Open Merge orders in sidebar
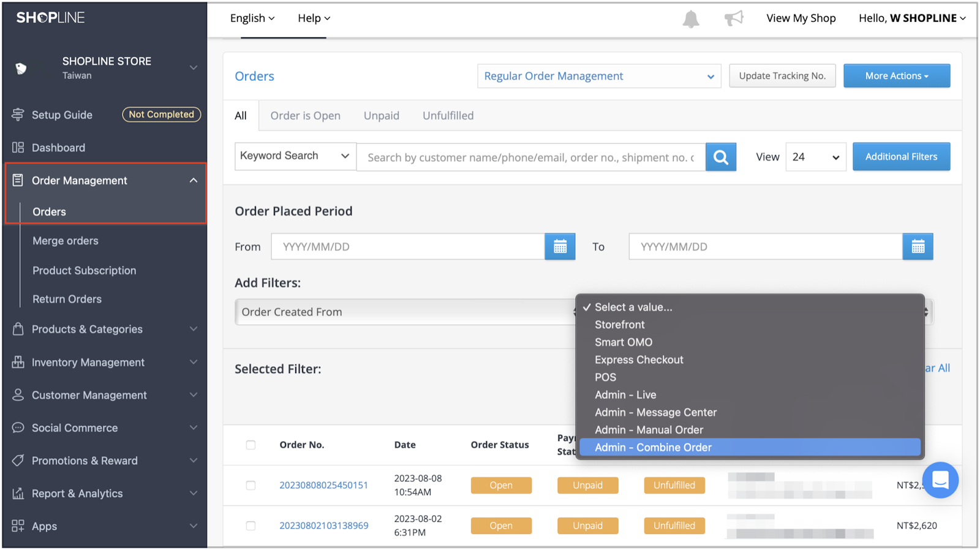Viewport: 980px width, 550px height. pyautogui.click(x=66, y=241)
